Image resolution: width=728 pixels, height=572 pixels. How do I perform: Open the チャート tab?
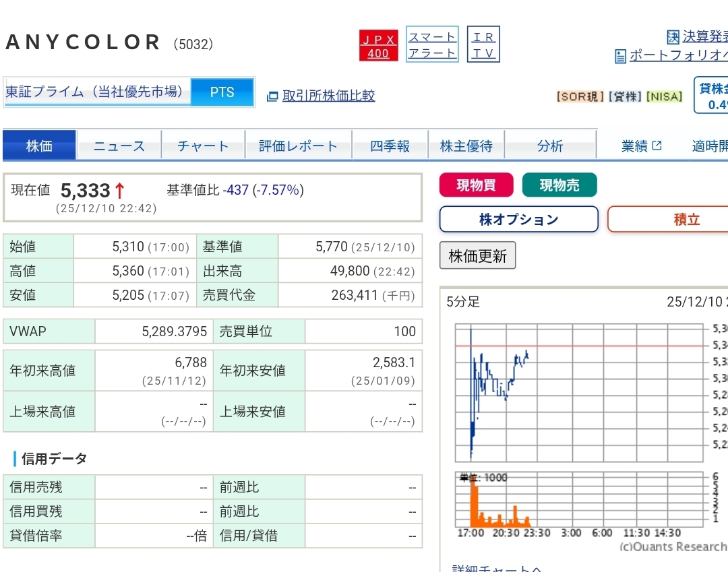pyautogui.click(x=203, y=146)
